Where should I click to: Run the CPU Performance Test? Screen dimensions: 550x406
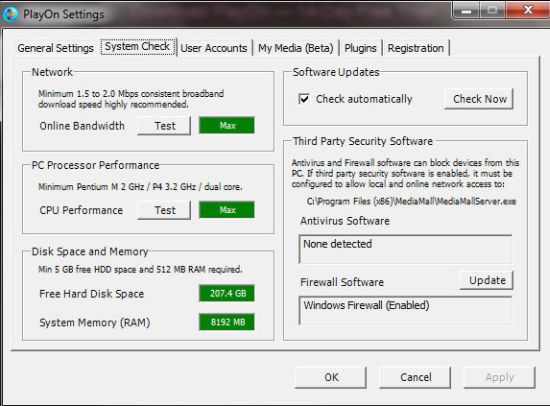point(165,210)
